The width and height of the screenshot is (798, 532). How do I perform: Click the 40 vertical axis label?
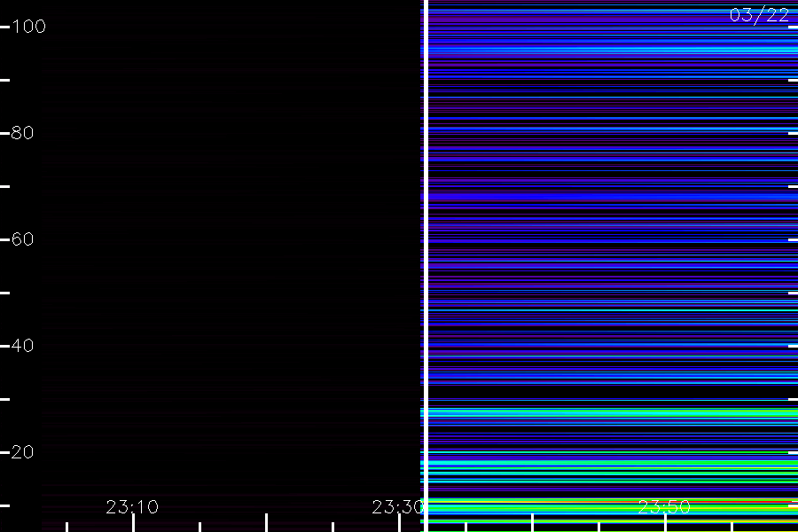coord(22,346)
